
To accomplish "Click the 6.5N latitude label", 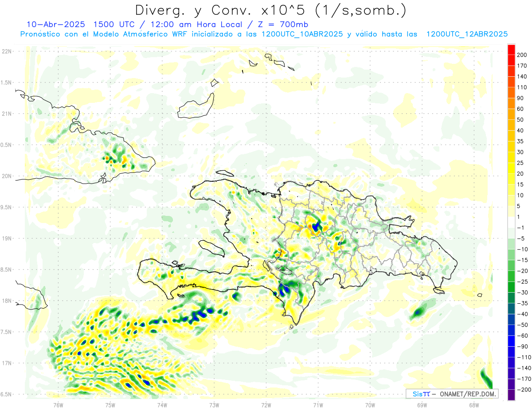I will 6,395.
